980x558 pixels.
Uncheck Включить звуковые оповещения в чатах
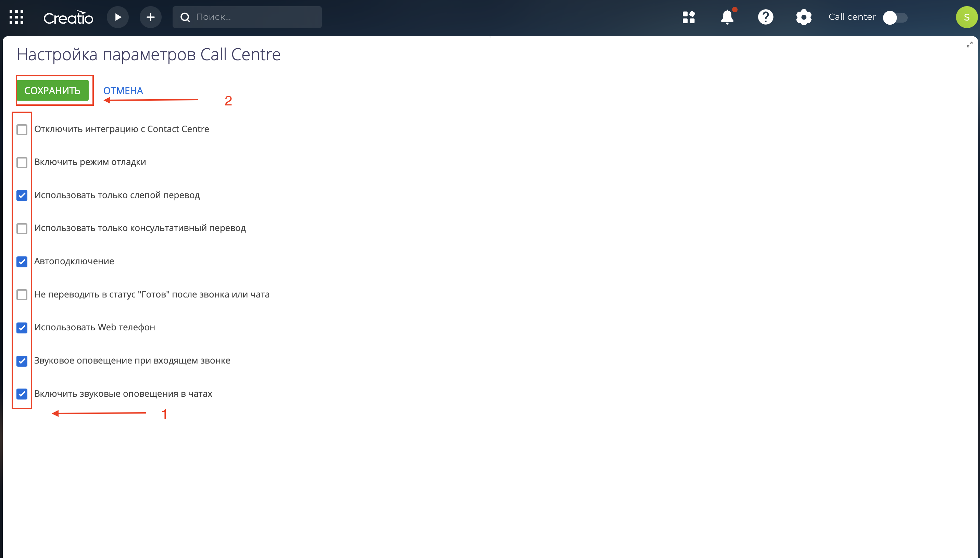22,394
